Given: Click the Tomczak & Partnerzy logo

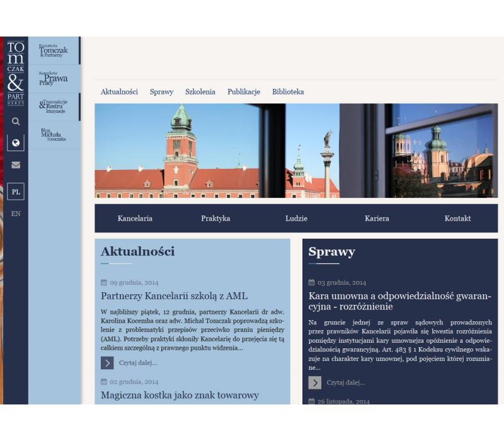Looking at the screenshot, I should (16, 73).
